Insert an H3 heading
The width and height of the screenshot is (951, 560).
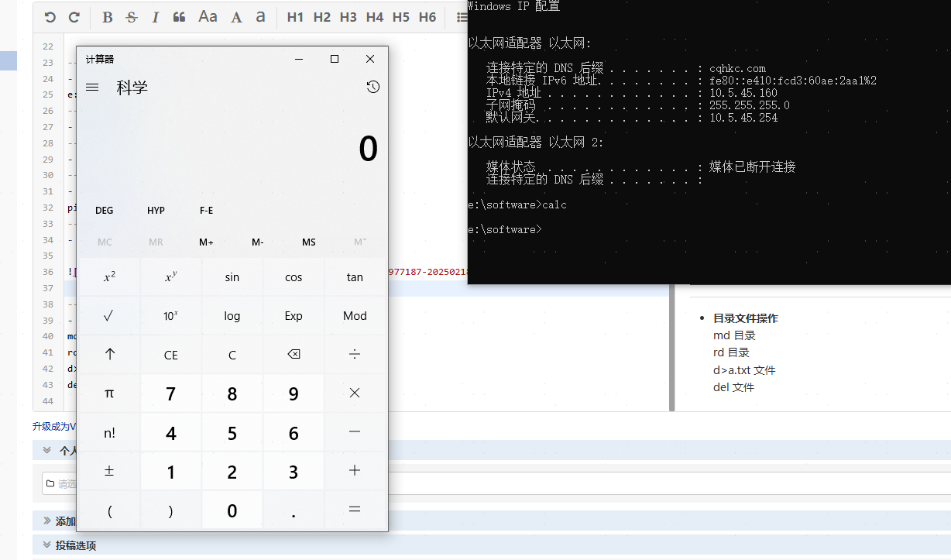(348, 17)
